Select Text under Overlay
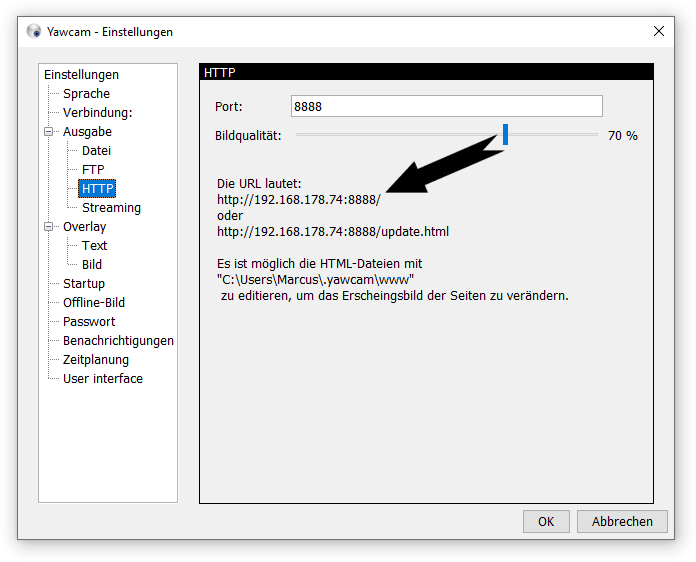Viewport: 696px width, 562px height. (94, 246)
